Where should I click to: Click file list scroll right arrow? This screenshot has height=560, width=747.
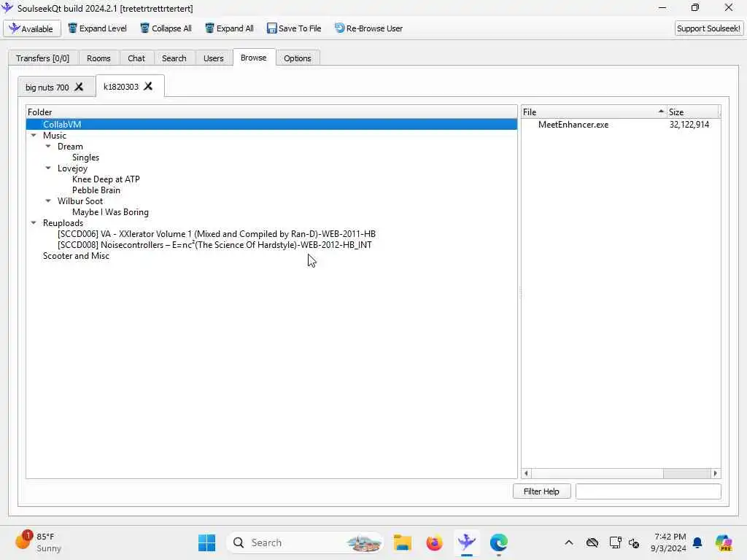pyautogui.click(x=715, y=473)
